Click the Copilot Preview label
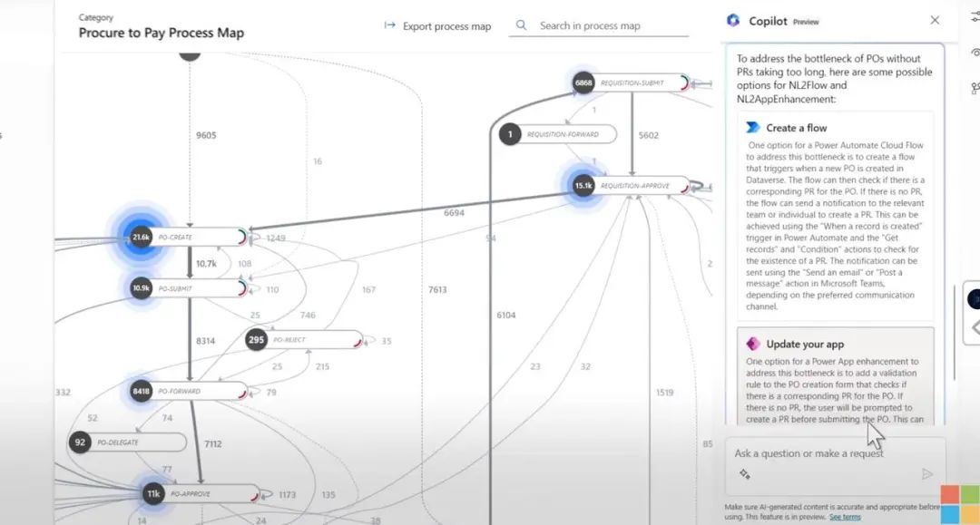The height and width of the screenshot is (525, 980). [x=807, y=22]
